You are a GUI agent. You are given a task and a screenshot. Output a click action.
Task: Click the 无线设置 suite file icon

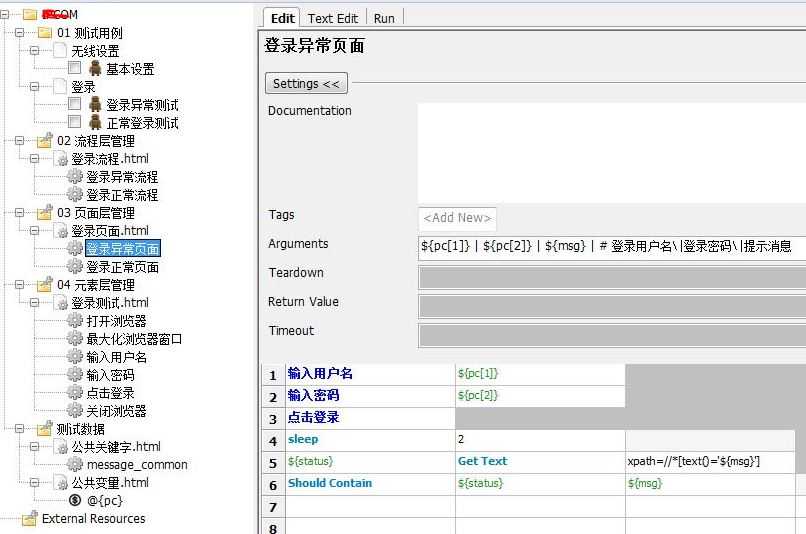pos(60,50)
